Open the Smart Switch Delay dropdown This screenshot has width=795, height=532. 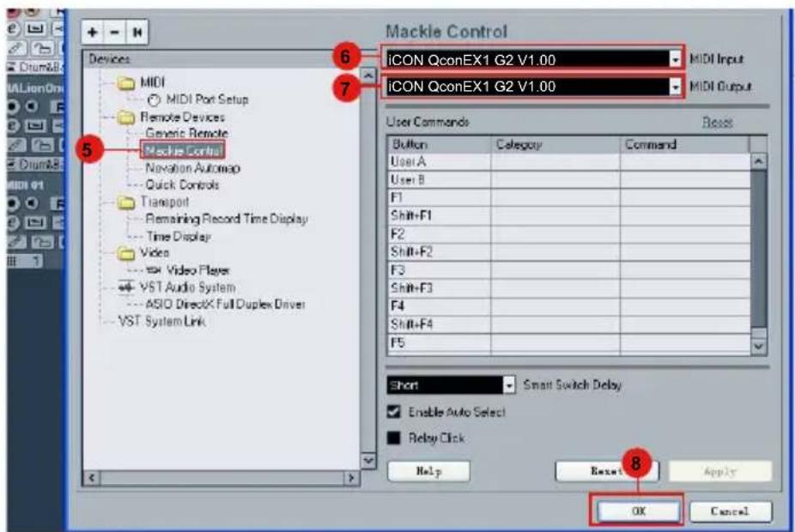tap(508, 385)
